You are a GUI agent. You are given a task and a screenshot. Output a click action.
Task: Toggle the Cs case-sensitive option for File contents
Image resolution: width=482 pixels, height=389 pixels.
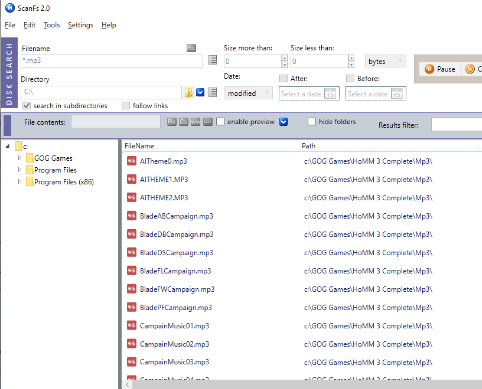point(184,122)
